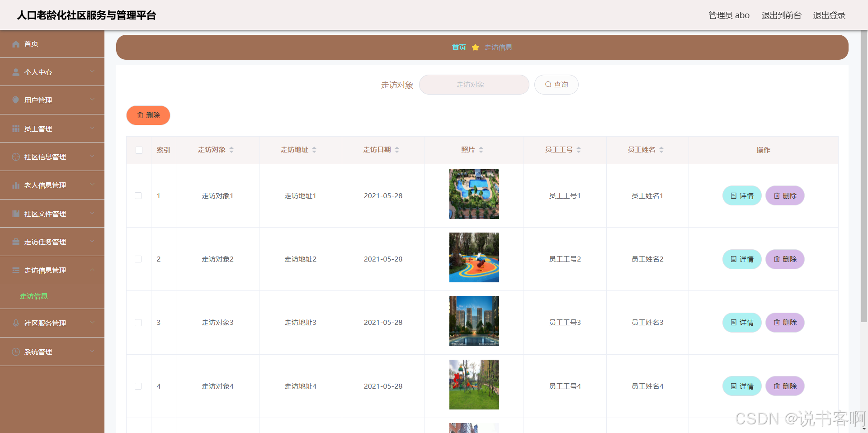The image size is (868, 433).
Task: Focus the 走访对象 search input
Action: (x=474, y=85)
